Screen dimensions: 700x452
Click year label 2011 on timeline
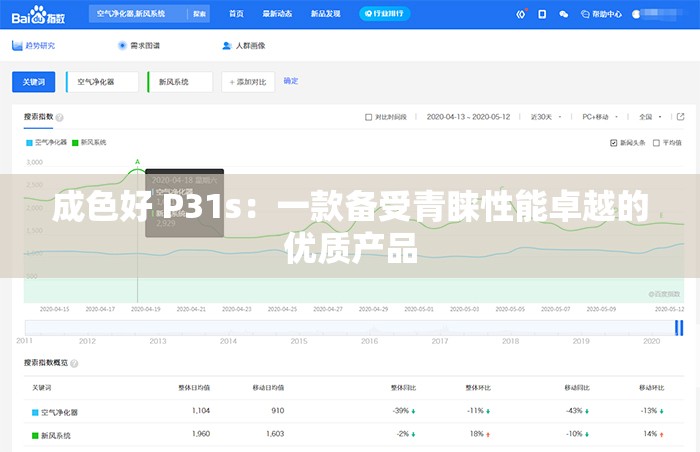coord(25,341)
